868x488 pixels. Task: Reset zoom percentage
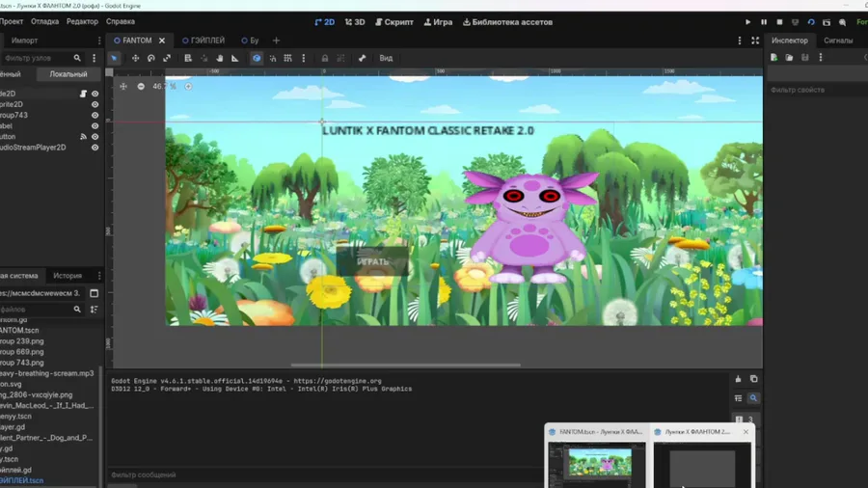[164, 86]
